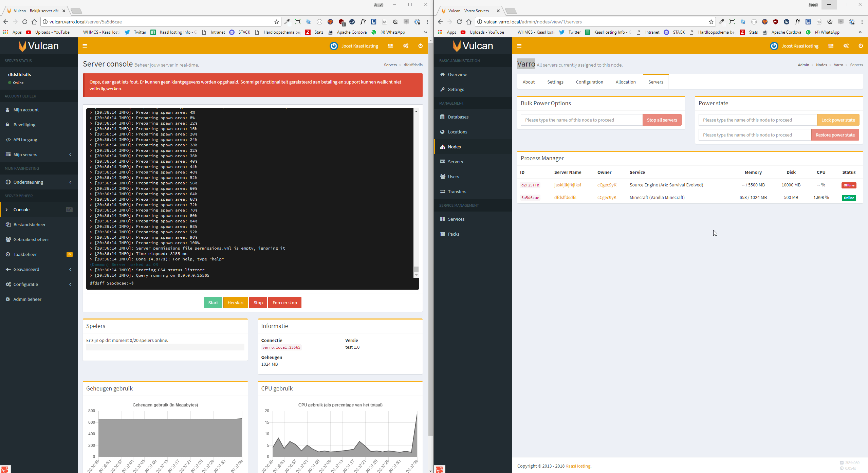Screen dimensions: 868x473
Task: Open Packs in admin sidebar
Action: (454, 234)
